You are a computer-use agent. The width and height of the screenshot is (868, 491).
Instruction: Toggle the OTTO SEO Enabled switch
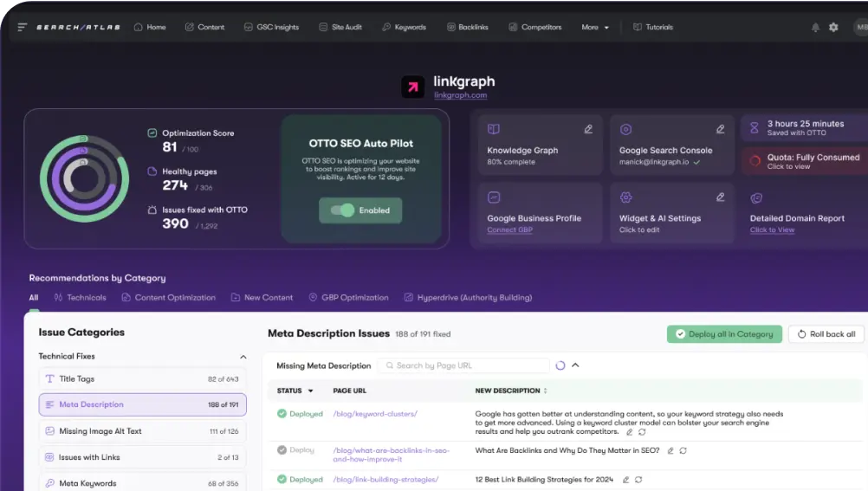click(x=342, y=210)
